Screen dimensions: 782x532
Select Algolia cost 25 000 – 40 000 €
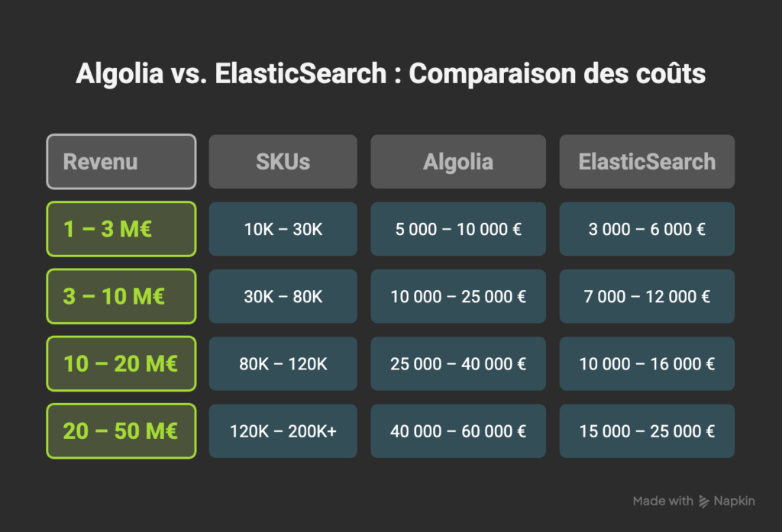coord(458,363)
